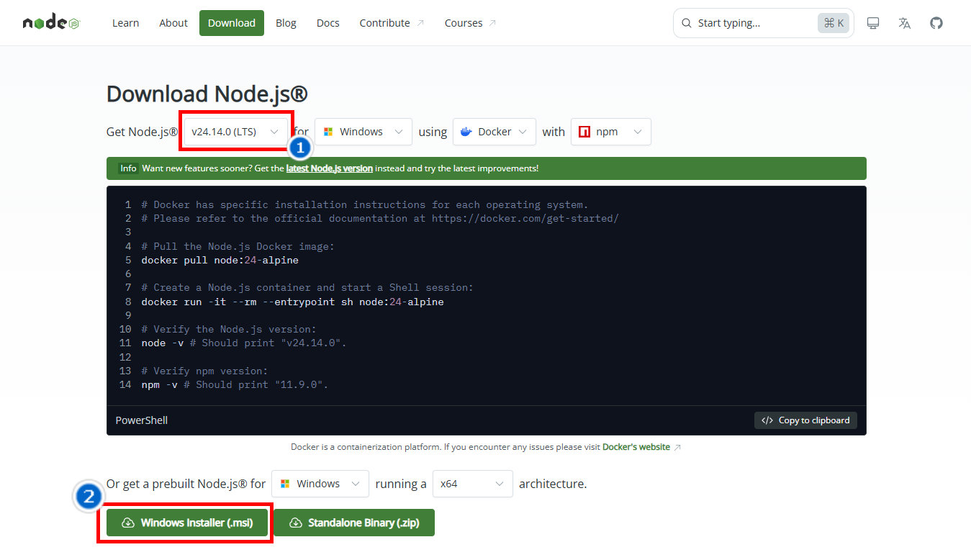The height and width of the screenshot is (560, 971).
Task: Download the Standalone Binary (.zip)
Action: tap(354, 523)
